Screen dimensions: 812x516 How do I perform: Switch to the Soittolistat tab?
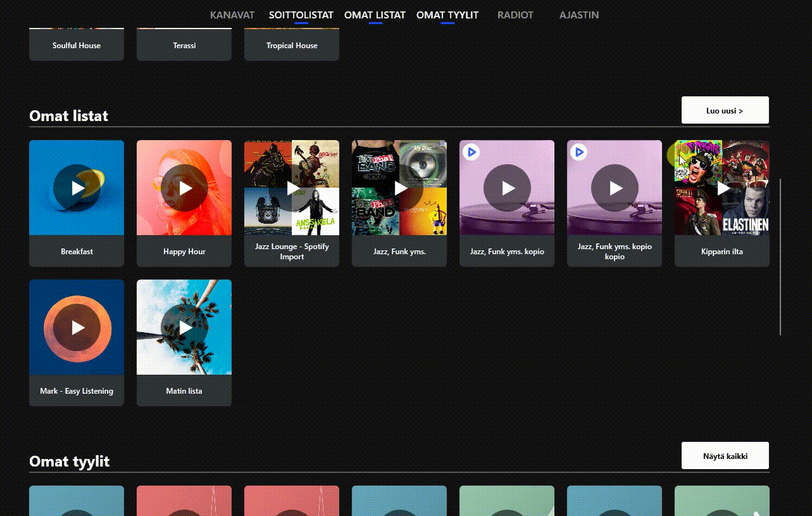[x=301, y=15]
